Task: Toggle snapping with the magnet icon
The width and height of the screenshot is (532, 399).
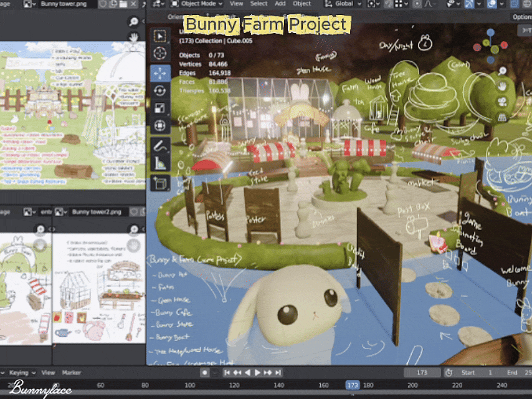Action: [x=387, y=4]
